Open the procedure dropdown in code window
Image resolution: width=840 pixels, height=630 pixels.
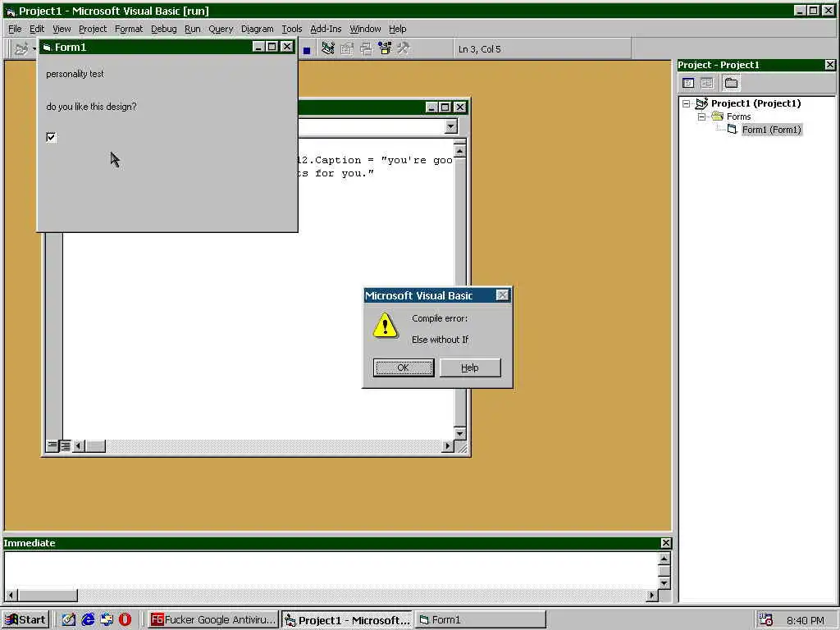click(x=451, y=126)
